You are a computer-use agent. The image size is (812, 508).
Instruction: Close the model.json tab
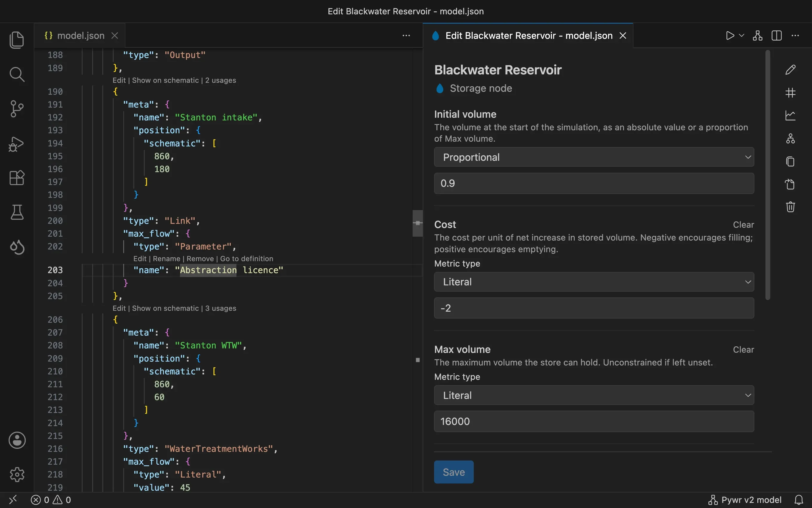[x=115, y=36]
